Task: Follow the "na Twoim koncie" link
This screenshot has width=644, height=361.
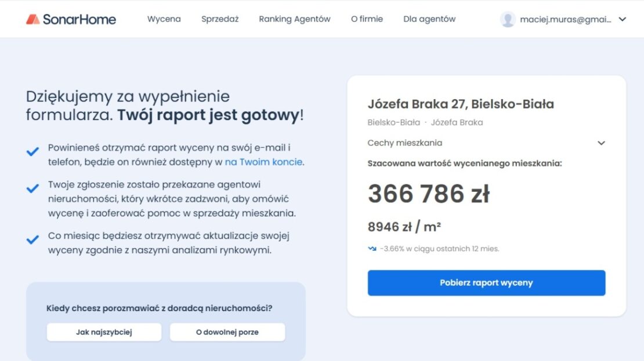Action: (263, 162)
